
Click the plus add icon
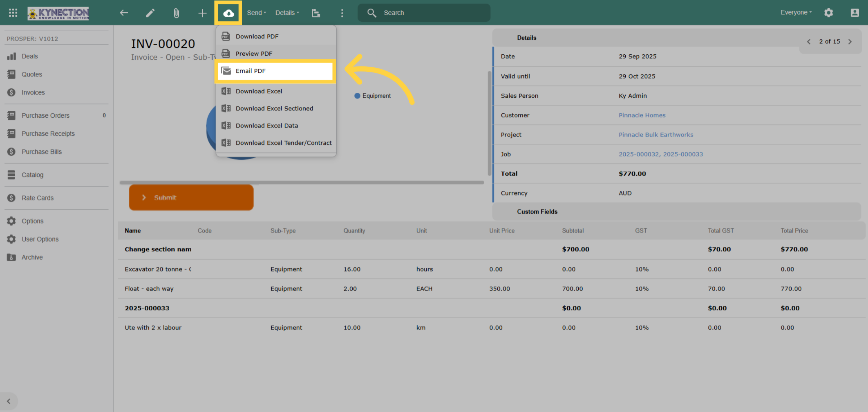[x=202, y=13]
